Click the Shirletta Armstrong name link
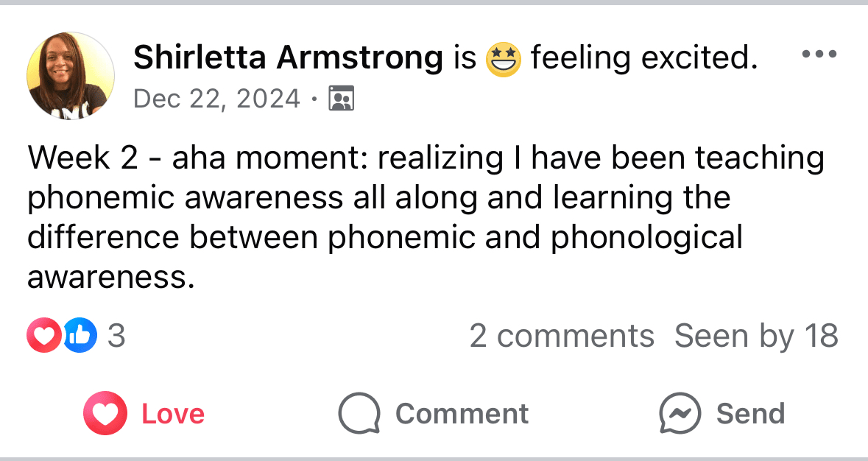 [289, 57]
